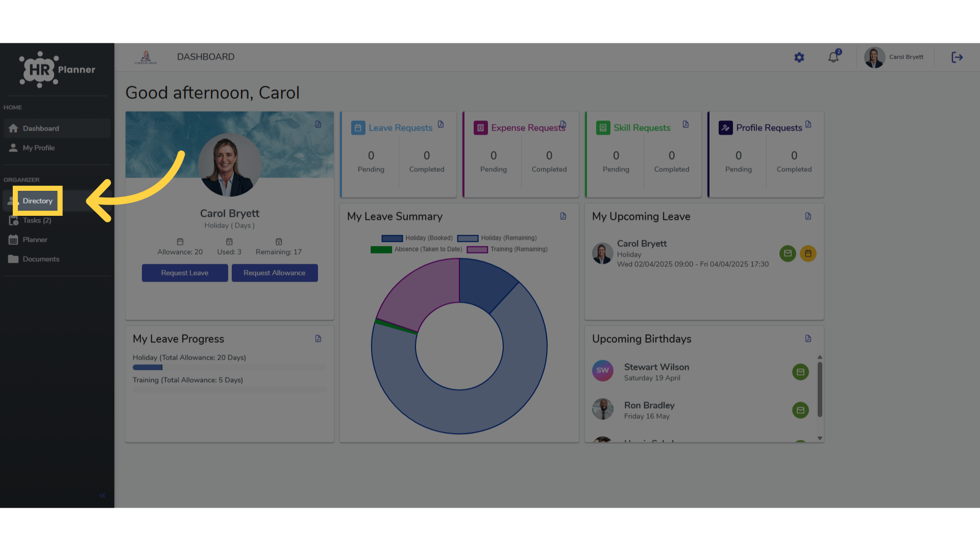Send birthday mail to Ron Bradley
This screenshot has width=980, height=551.
(x=800, y=410)
